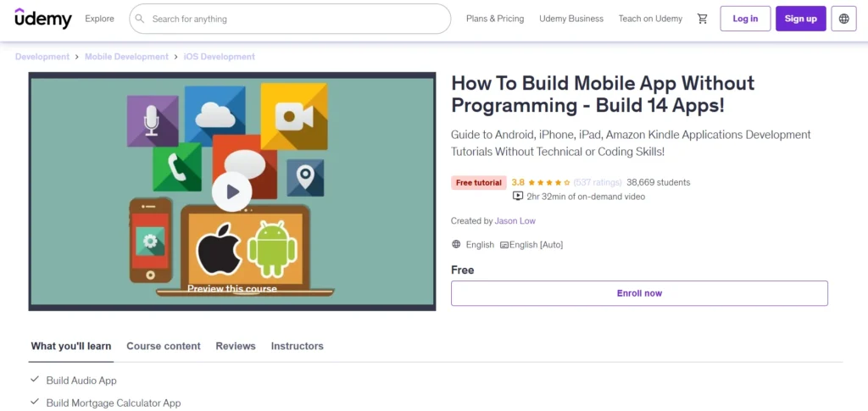Click the globe icon beside English language
Image resolution: width=868 pixels, height=411 pixels.
456,244
